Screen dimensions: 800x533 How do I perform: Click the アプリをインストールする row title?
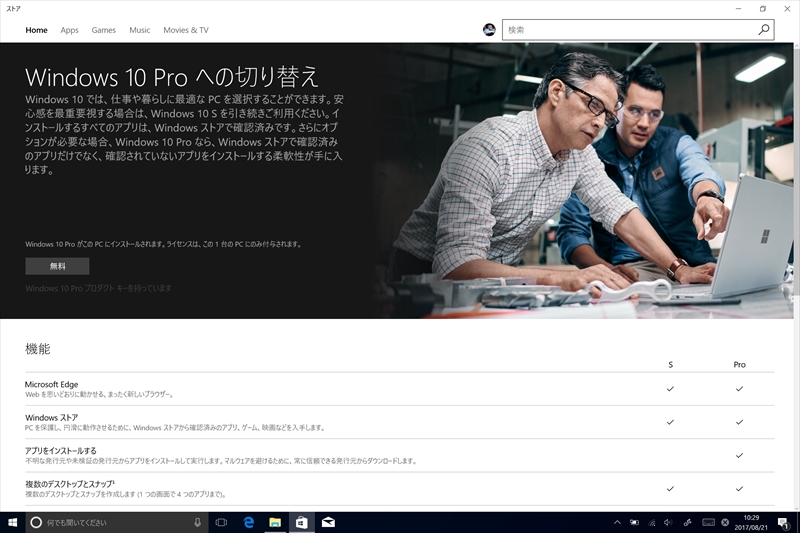tap(61, 451)
